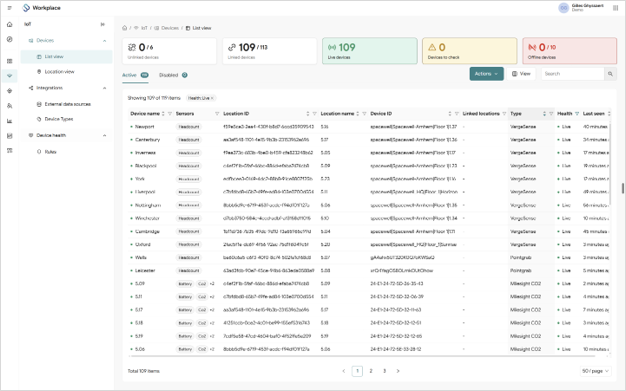
Task: Click the Canterbury device name
Action: 147,140
